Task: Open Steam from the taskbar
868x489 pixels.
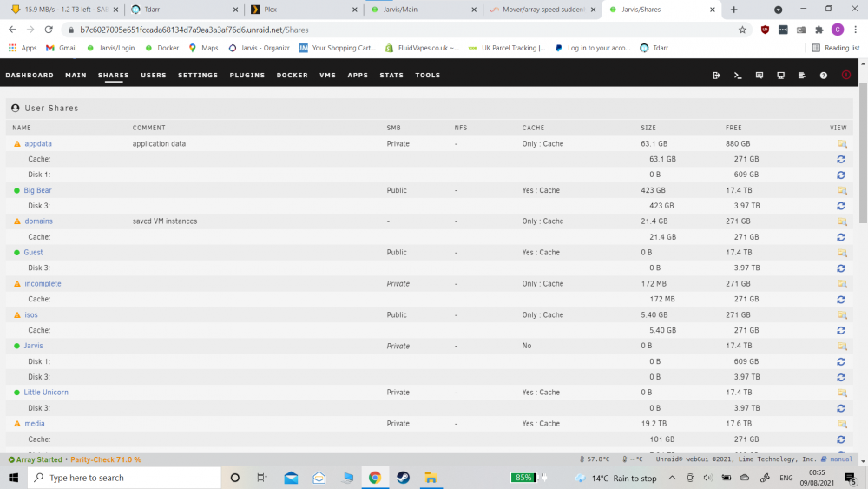Action: tap(403, 478)
